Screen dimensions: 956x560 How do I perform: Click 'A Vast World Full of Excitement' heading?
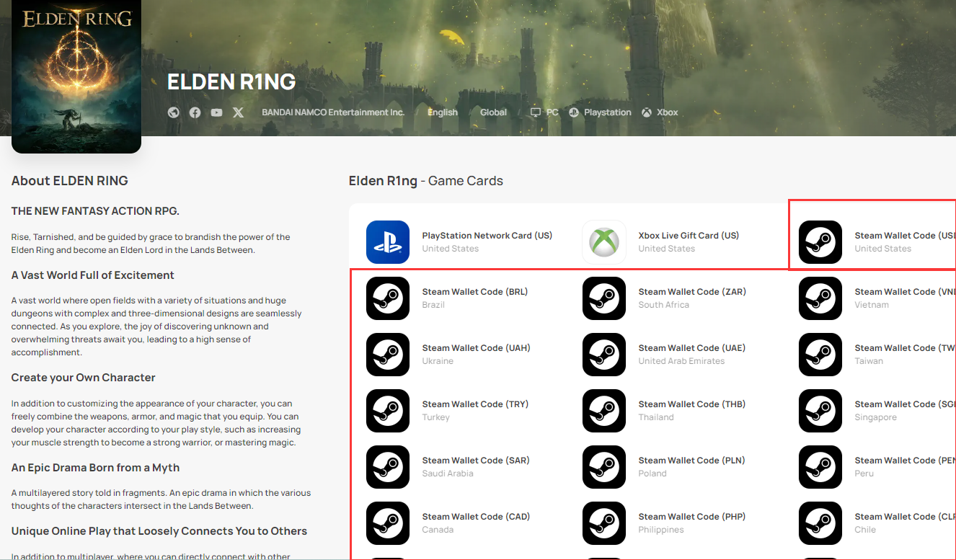pos(93,275)
